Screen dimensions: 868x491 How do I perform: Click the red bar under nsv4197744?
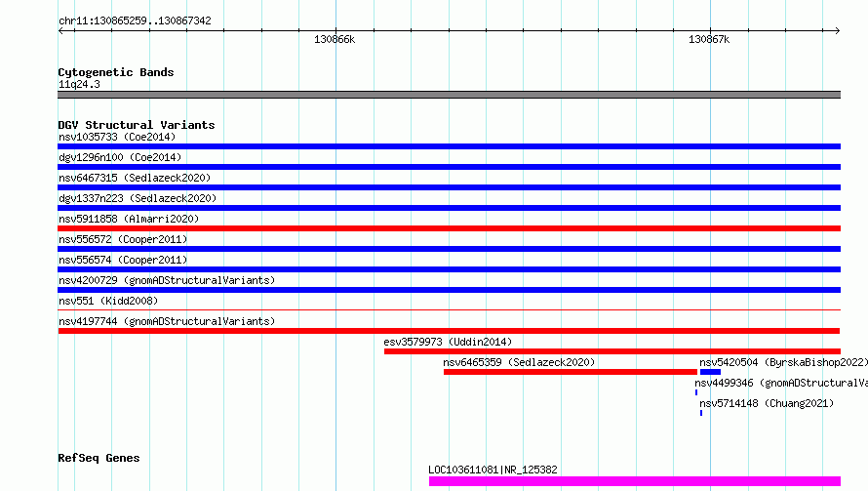pyautogui.click(x=449, y=331)
